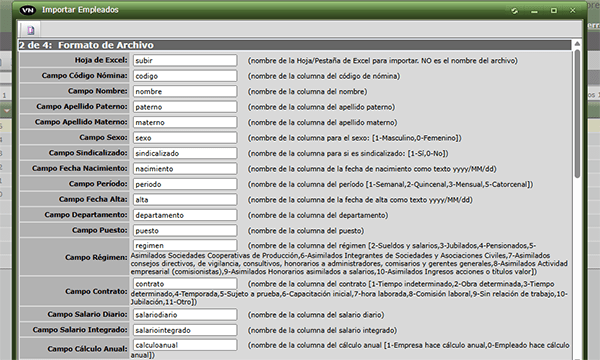Click the Campo Código Nómina input field
The height and width of the screenshot is (360, 600).
(x=185, y=76)
